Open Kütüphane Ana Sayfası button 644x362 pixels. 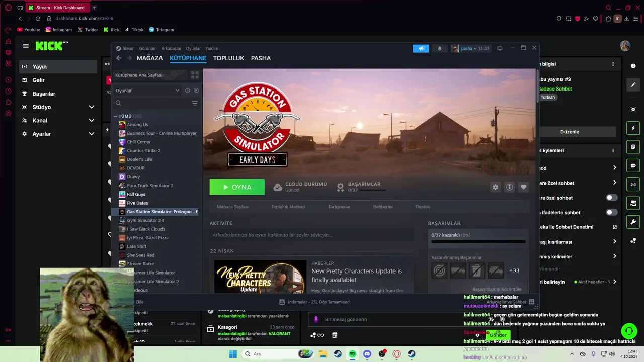pyautogui.click(x=149, y=75)
